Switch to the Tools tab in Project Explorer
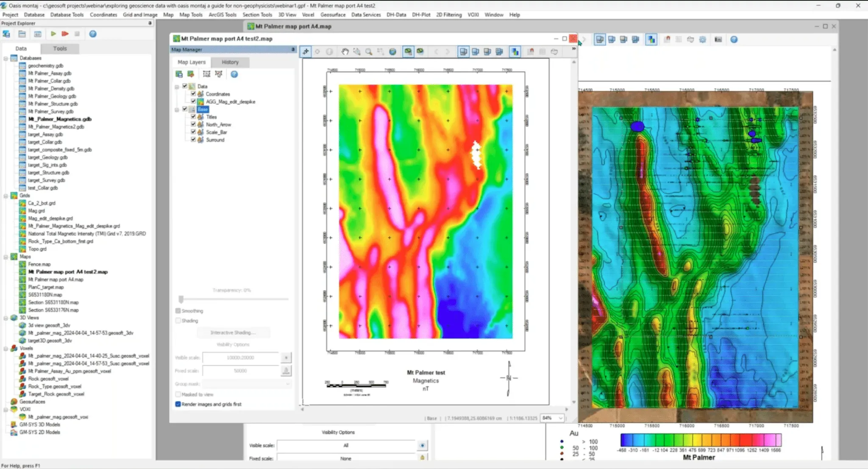This screenshot has height=469, width=868. tap(60, 48)
